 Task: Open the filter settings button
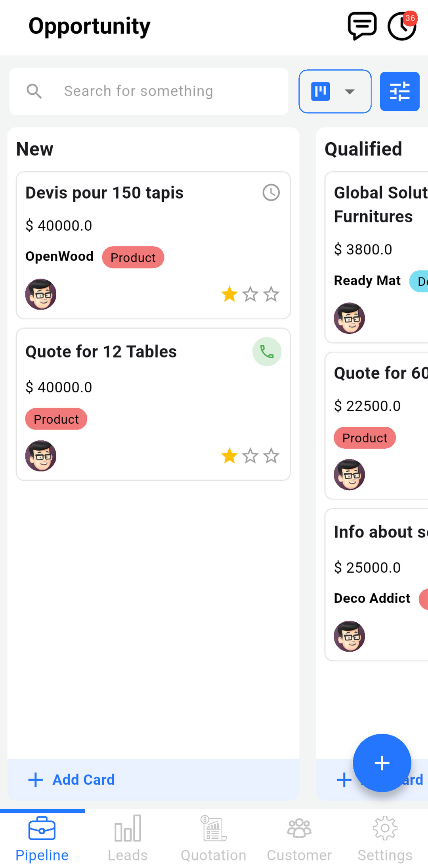[399, 92]
